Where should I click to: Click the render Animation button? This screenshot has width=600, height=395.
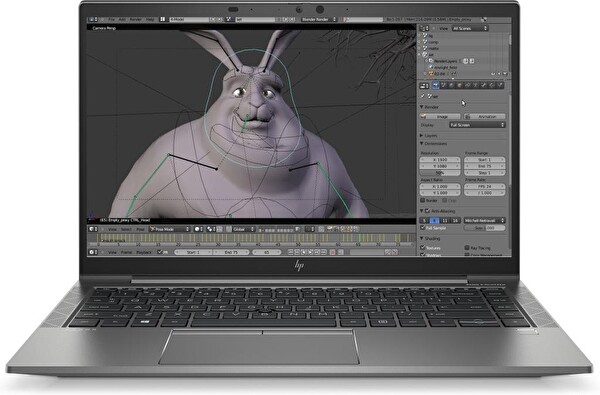485,116
